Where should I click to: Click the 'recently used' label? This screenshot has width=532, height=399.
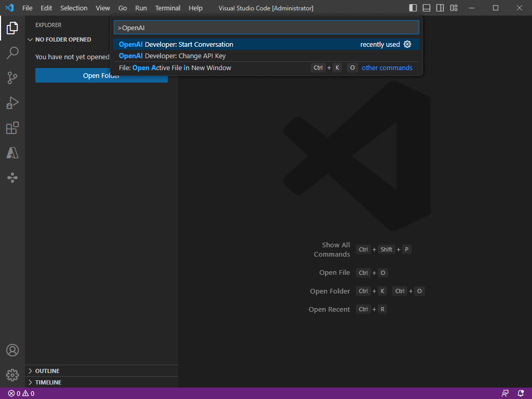tap(380, 45)
